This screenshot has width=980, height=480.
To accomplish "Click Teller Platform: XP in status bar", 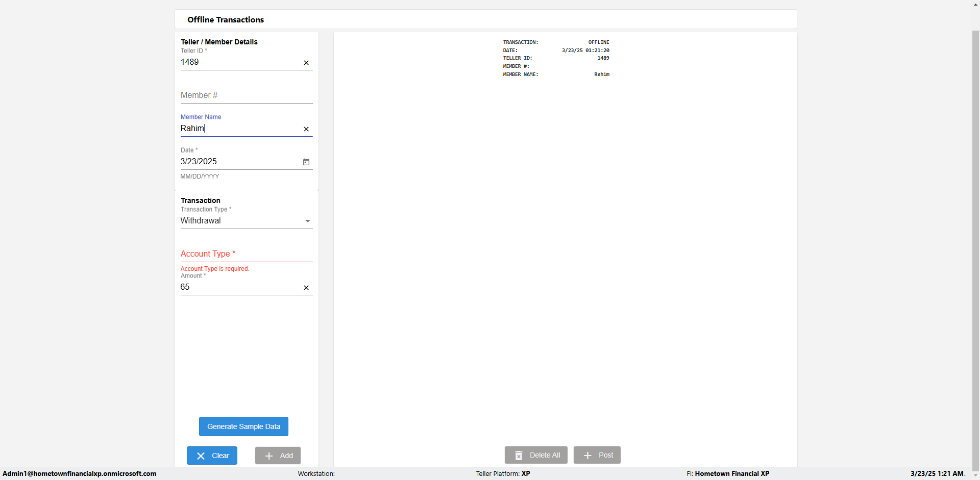I will (x=503, y=473).
